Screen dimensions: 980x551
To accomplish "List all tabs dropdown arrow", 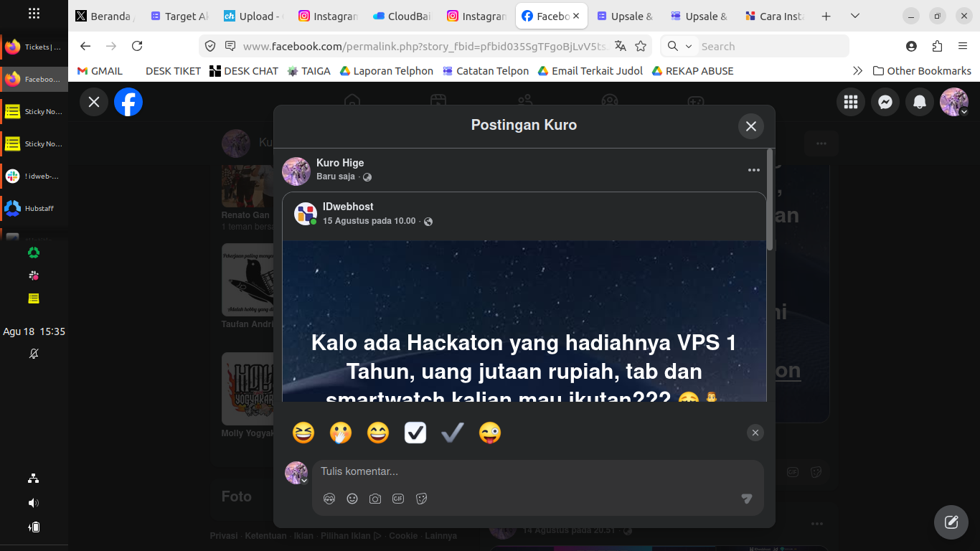I will [854, 16].
